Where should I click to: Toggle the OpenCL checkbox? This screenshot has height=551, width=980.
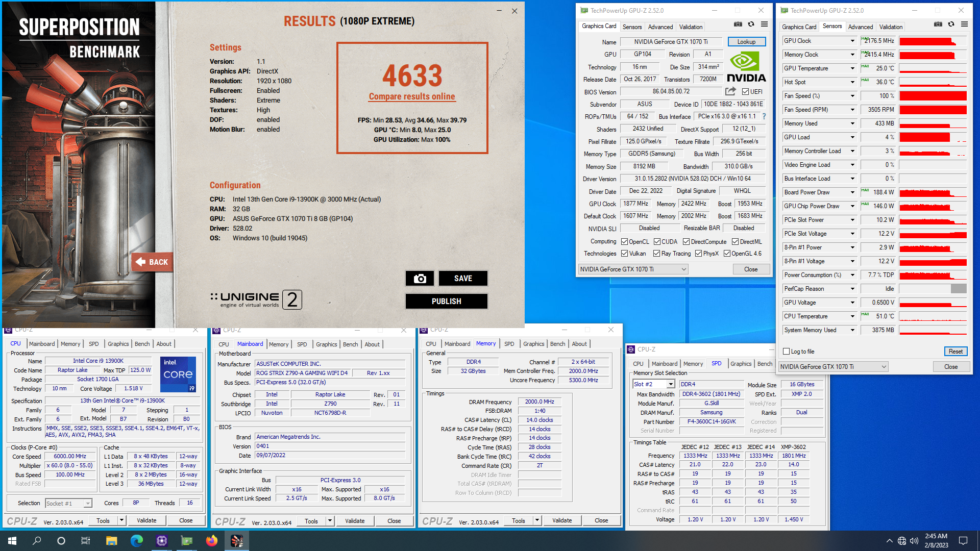coord(624,242)
